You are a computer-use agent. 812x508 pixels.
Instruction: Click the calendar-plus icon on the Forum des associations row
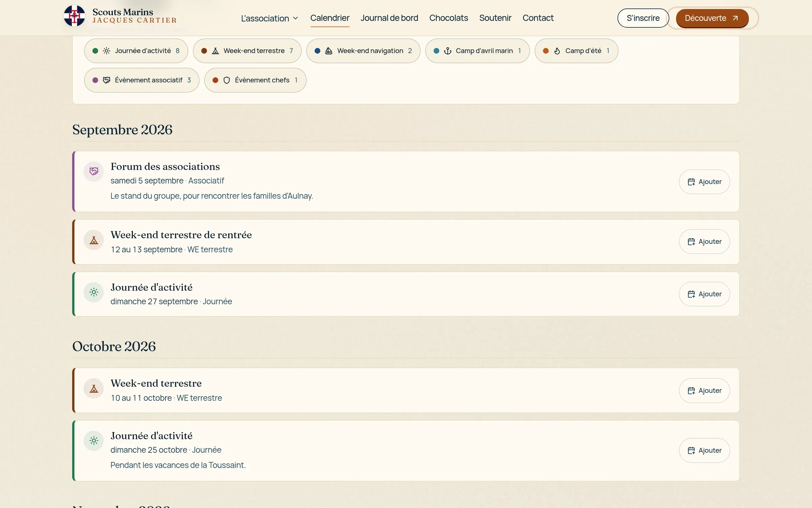(x=691, y=182)
